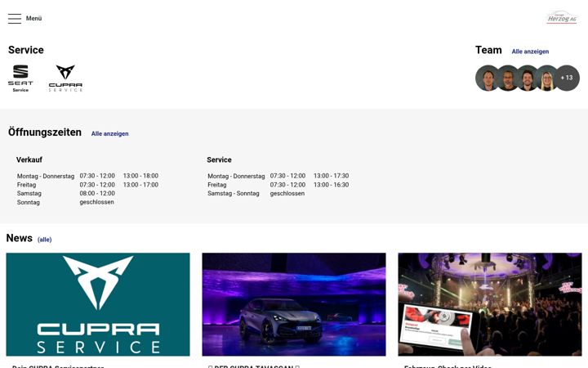Open the CUPRA Tavascan car news image

(294, 304)
